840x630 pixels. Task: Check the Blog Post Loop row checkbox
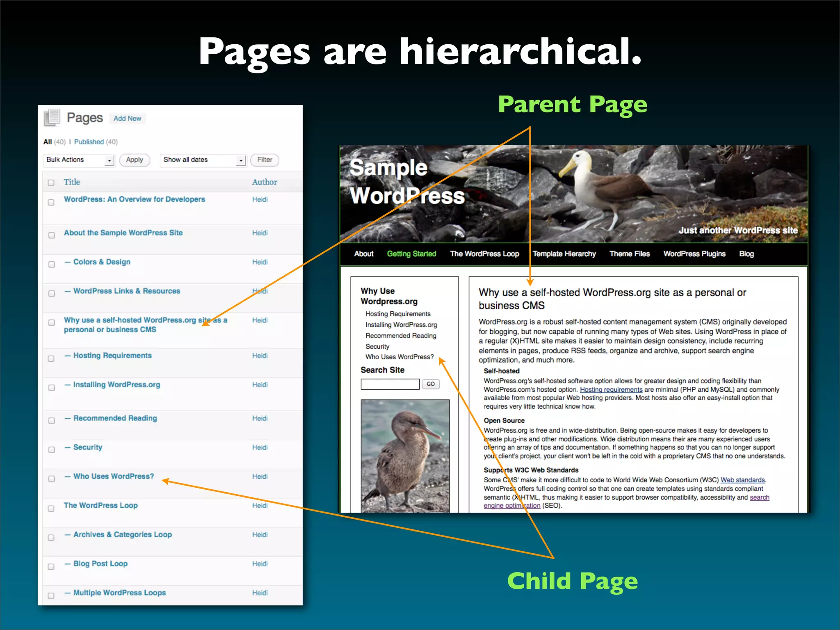(x=51, y=567)
